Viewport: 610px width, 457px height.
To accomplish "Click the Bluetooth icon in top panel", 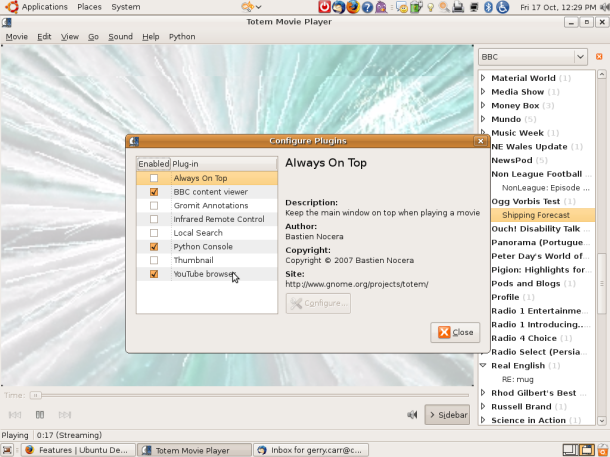I will pos(488,7).
